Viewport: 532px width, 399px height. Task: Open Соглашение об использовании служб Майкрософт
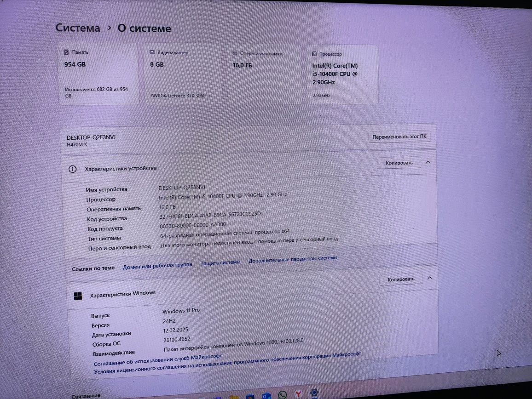158,359
